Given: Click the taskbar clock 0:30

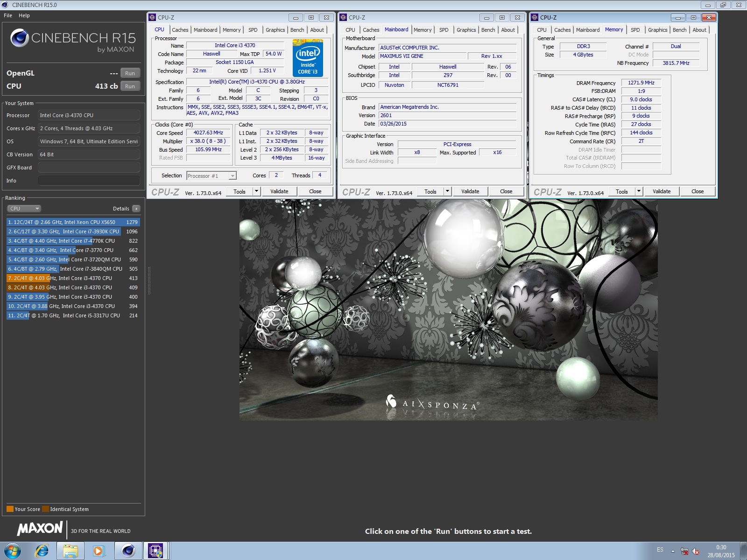Looking at the screenshot, I should point(721,547).
